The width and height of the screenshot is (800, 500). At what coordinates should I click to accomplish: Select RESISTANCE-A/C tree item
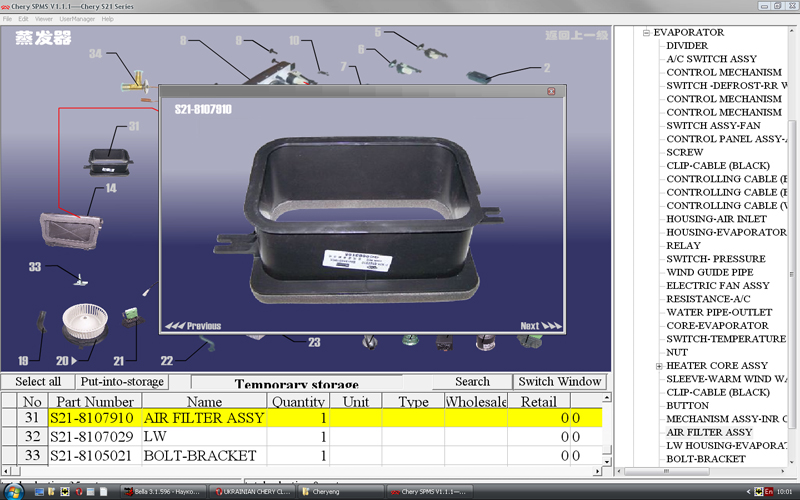pos(708,298)
